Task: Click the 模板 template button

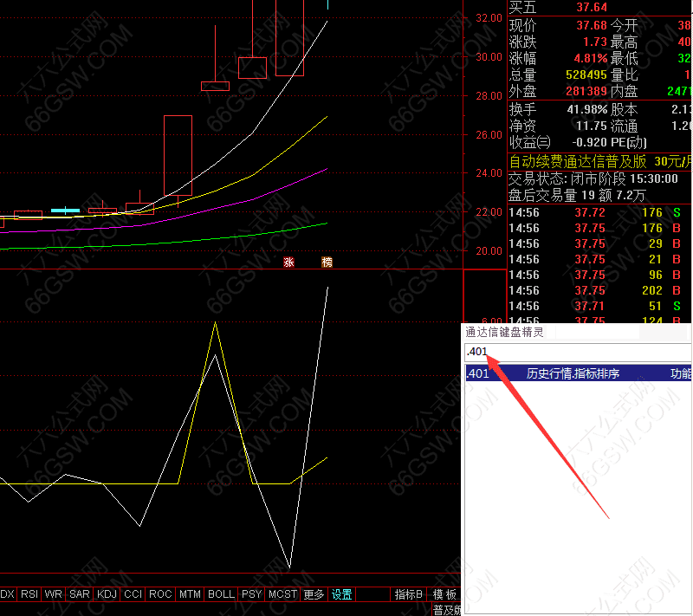Action: click(x=444, y=594)
